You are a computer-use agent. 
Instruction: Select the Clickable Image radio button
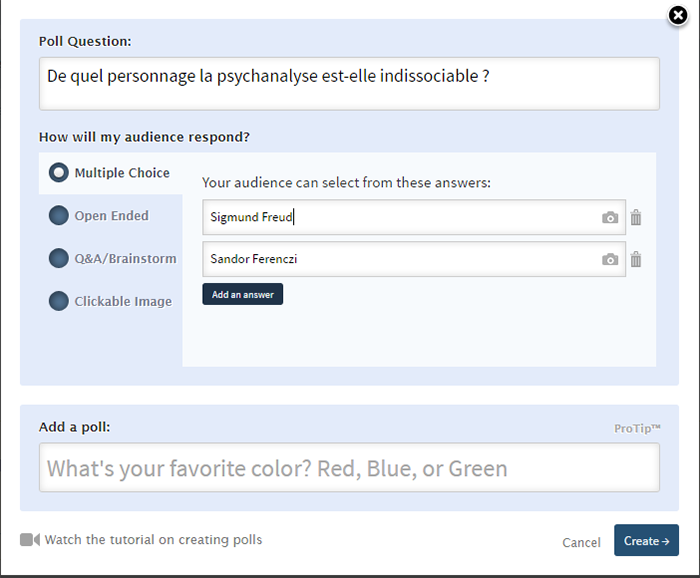58,301
